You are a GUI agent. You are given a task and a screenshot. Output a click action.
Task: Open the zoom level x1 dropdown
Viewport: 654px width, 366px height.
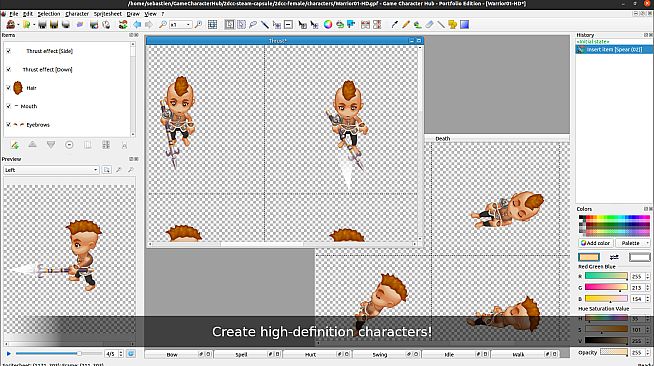point(180,25)
